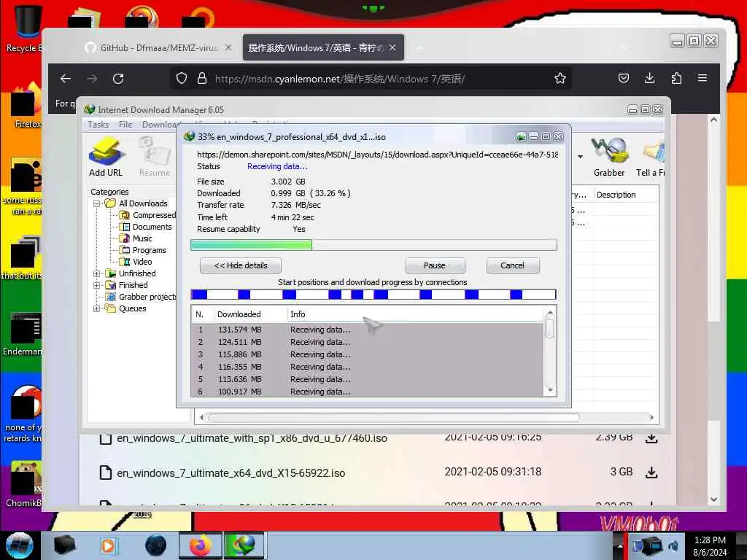Show hidden system tray icons arrow
The image size is (747, 560).
[620, 545]
